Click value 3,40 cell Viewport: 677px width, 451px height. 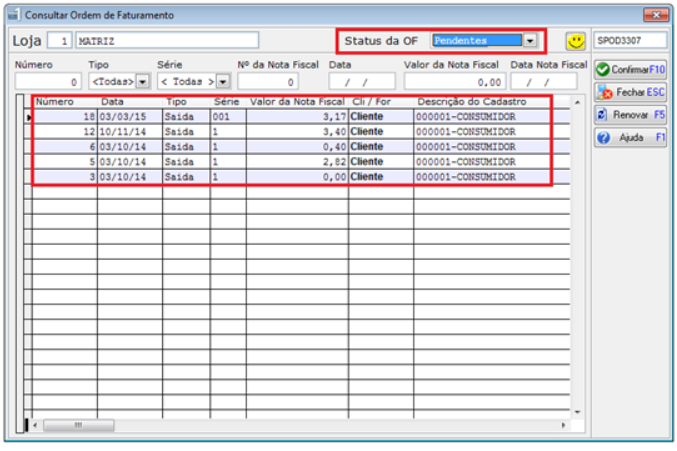click(x=297, y=132)
